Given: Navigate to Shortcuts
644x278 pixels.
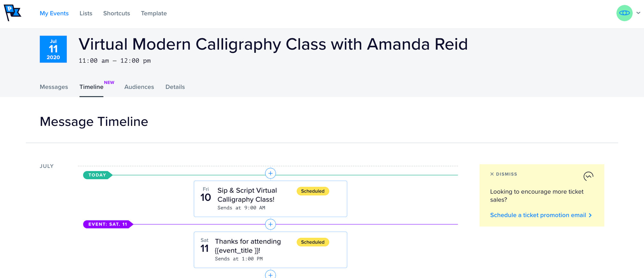Looking at the screenshot, I should click(x=117, y=14).
